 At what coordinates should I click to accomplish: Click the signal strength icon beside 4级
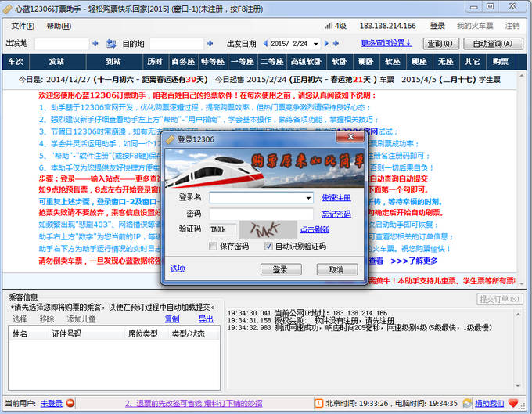pos(328,26)
